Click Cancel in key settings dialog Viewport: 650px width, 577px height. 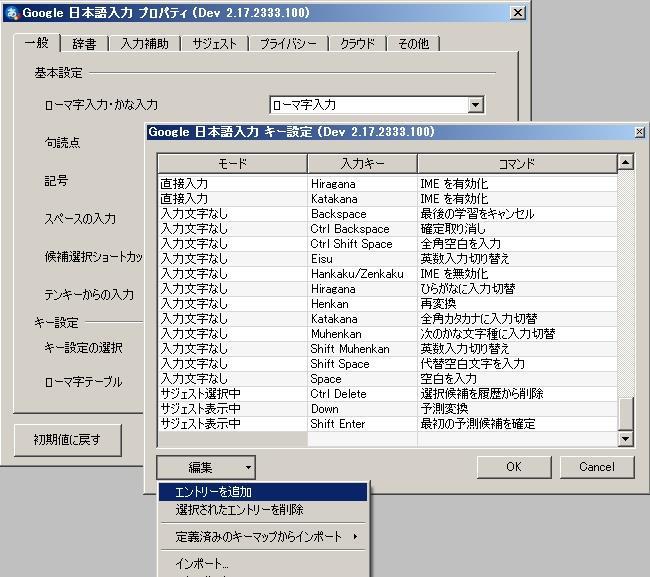pos(597,467)
